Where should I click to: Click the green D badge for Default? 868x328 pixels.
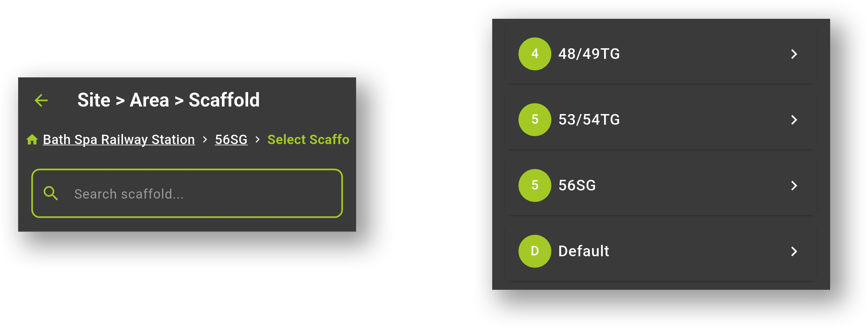click(534, 251)
